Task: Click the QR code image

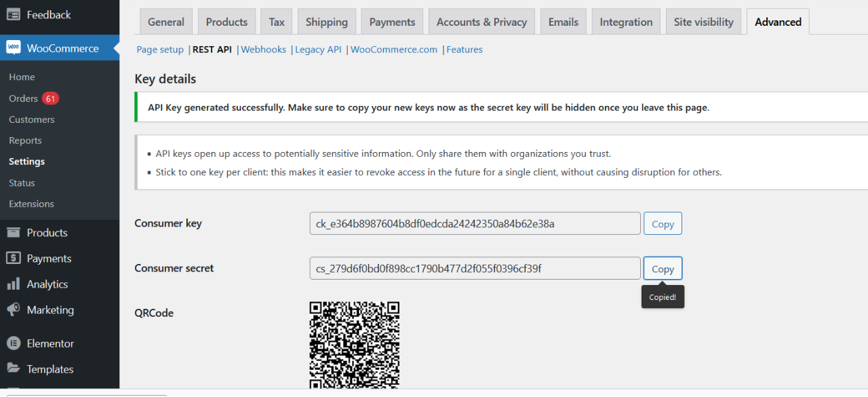Action: coord(355,345)
